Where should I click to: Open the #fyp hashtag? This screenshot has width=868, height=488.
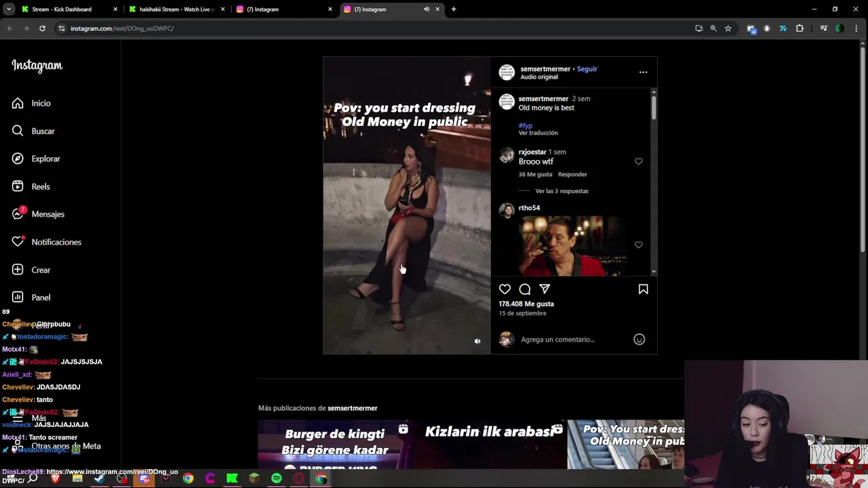pos(526,125)
